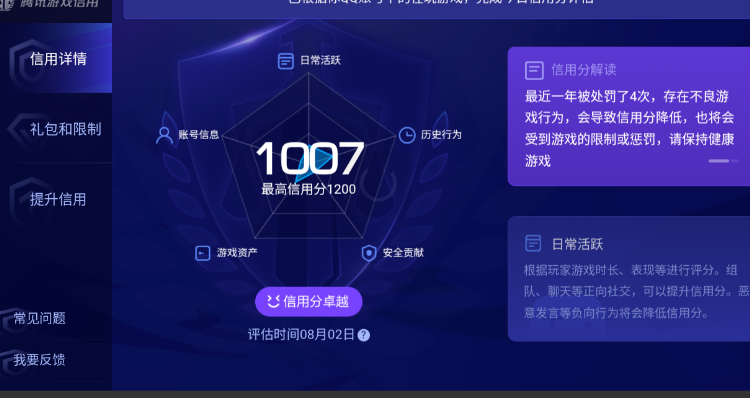Click the icon beside 日常活跃 card title
750x398 pixels.
click(533, 243)
